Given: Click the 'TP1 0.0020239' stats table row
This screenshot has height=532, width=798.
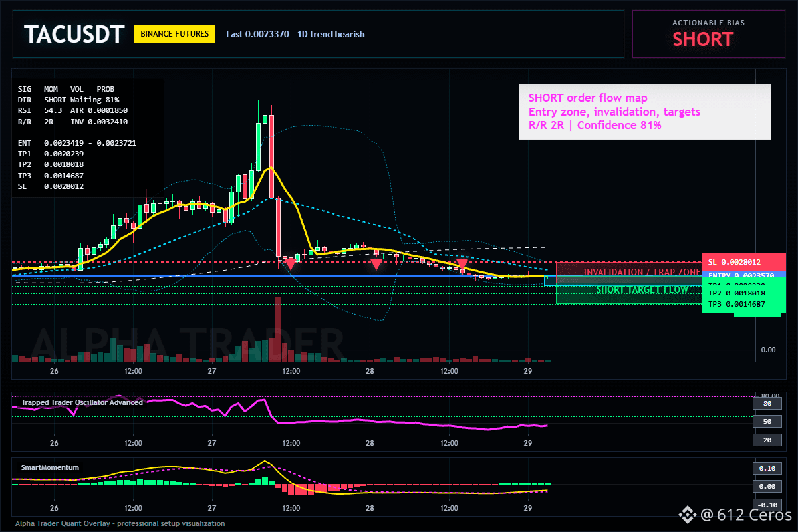Looking at the screenshot, I should (51, 154).
